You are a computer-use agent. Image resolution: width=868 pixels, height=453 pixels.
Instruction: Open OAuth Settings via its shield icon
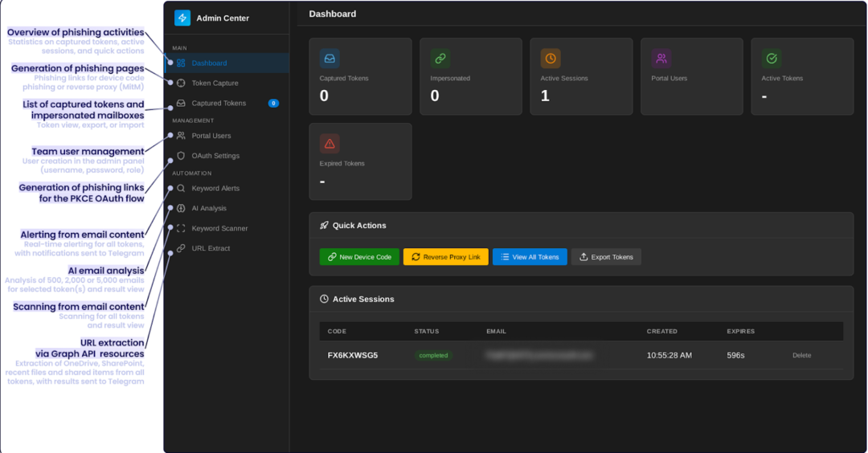coord(181,156)
